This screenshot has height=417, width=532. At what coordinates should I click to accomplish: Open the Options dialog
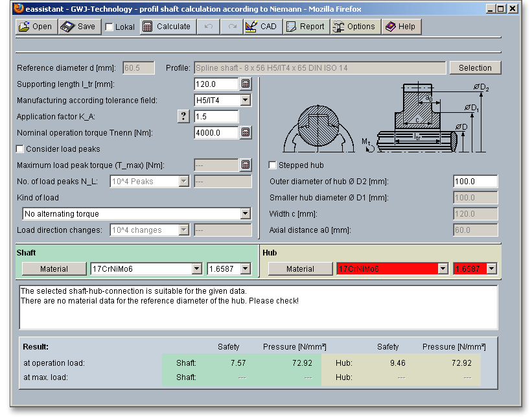click(x=354, y=27)
